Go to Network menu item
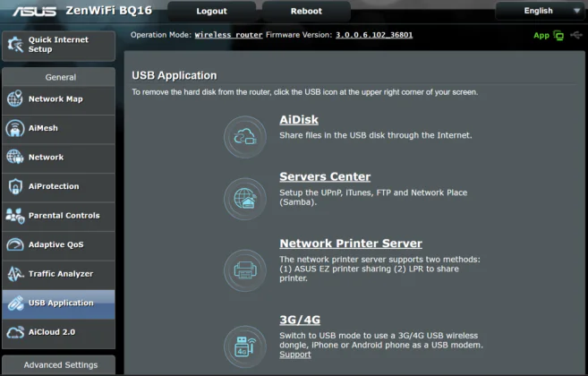588x376 pixels. click(x=58, y=158)
